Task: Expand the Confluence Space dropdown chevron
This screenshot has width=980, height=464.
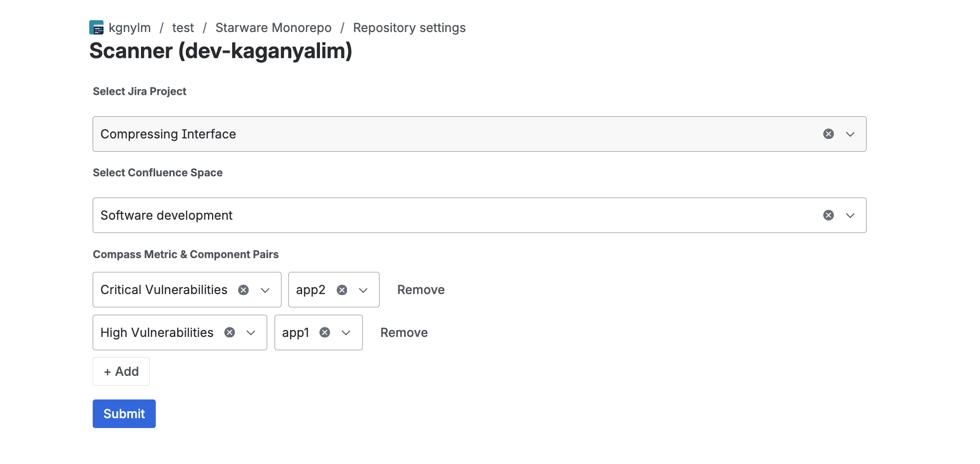Action: point(850,215)
